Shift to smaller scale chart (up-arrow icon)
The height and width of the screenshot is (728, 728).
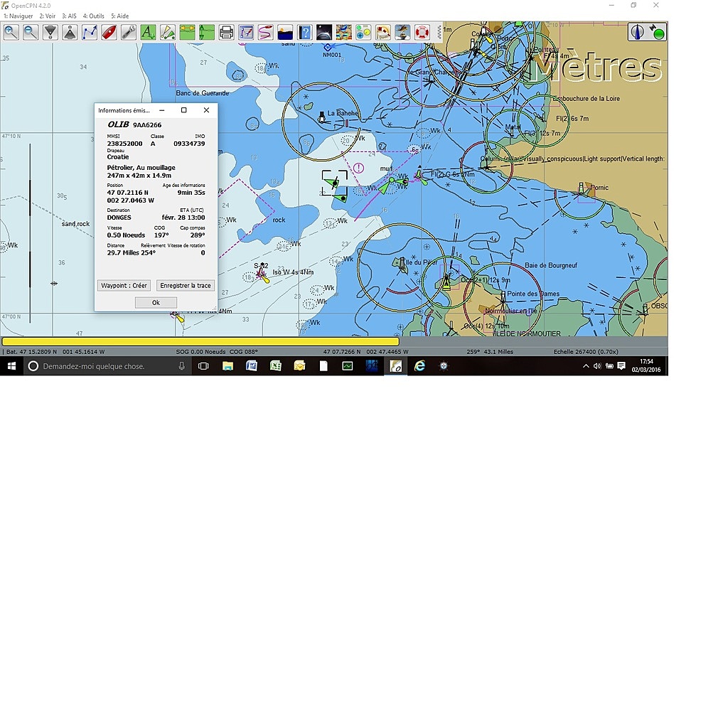(x=70, y=32)
